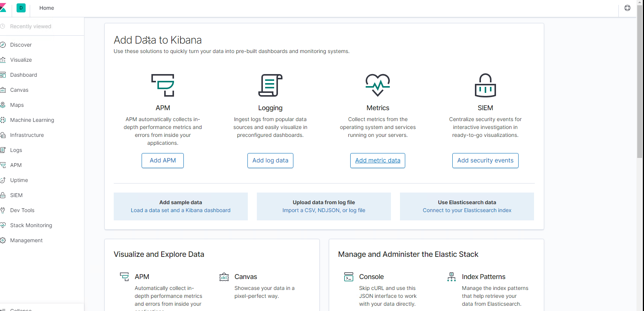Image resolution: width=644 pixels, height=311 pixels.
Task: Select Machine Learning in the sidebar
Action: pyautogui.click(x=32, y=120)
